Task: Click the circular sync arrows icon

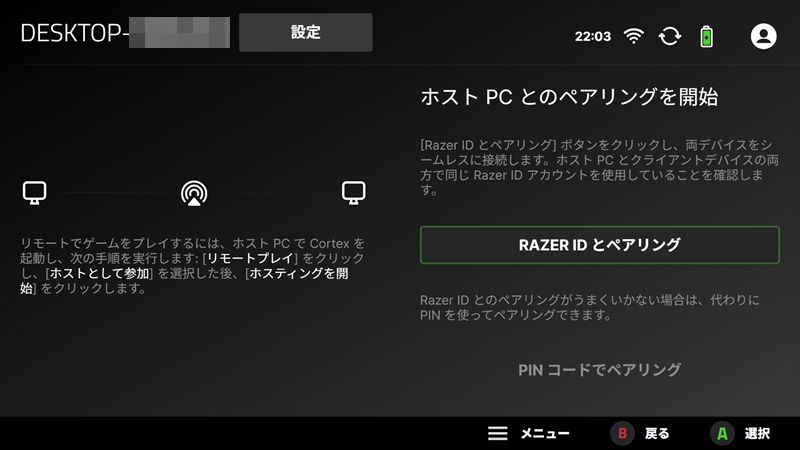Action: (x=669, y=36)
